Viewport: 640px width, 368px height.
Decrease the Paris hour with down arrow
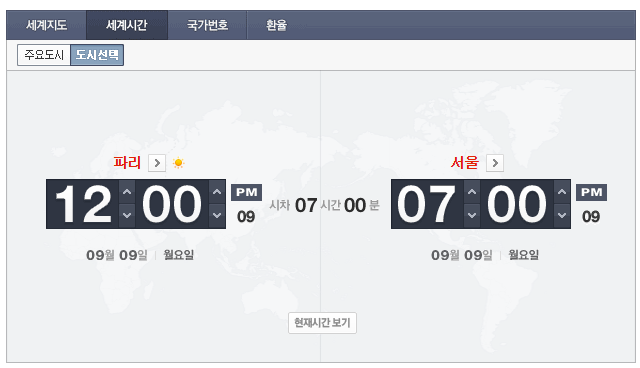click(x=127, y=215)
